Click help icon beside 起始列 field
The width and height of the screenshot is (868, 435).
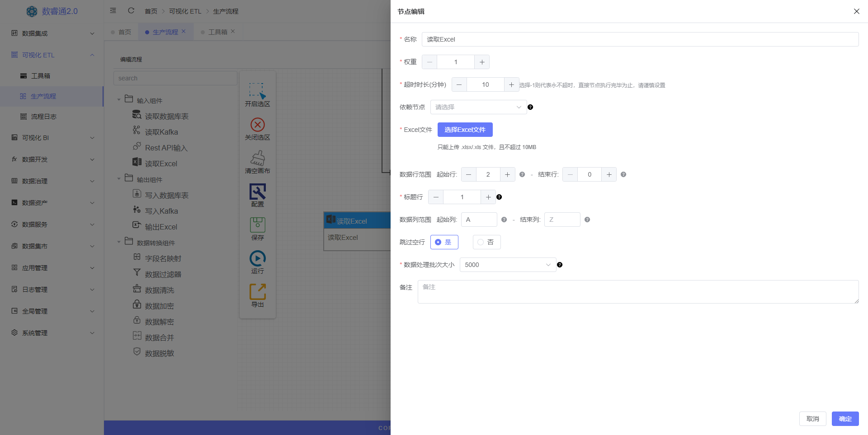point(504,220)
